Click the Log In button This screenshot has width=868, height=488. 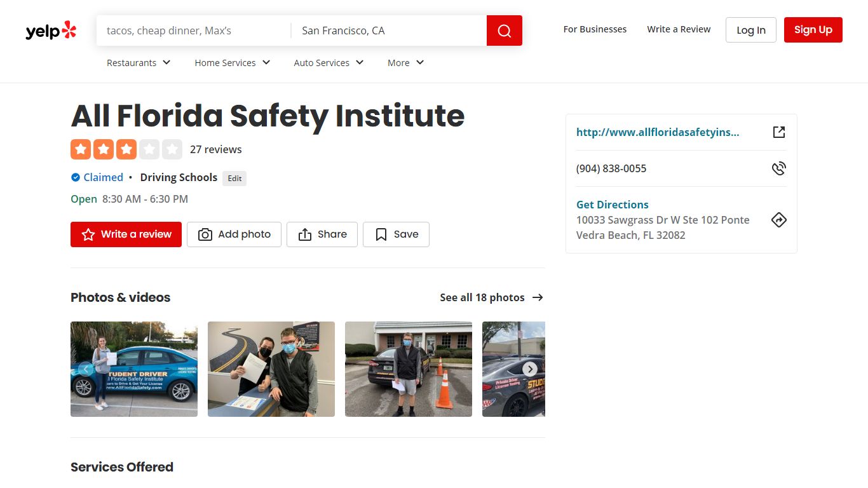point(751,30)
